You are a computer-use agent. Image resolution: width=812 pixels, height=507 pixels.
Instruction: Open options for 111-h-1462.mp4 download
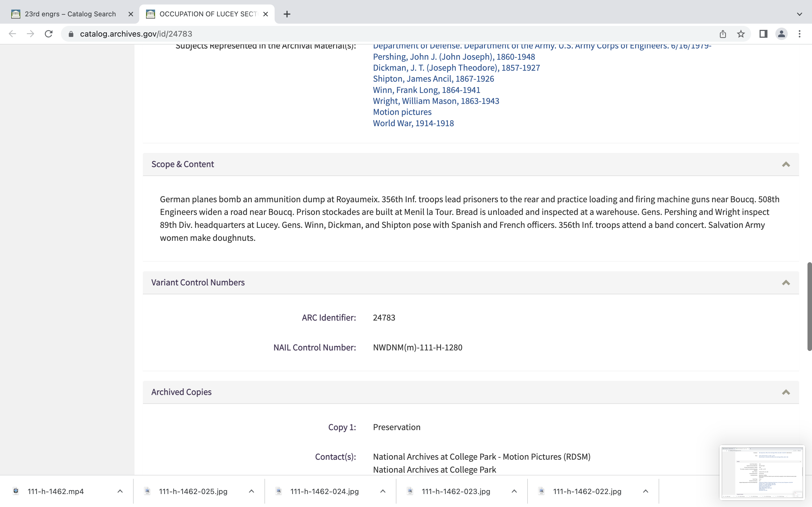(x=120, y=491)
